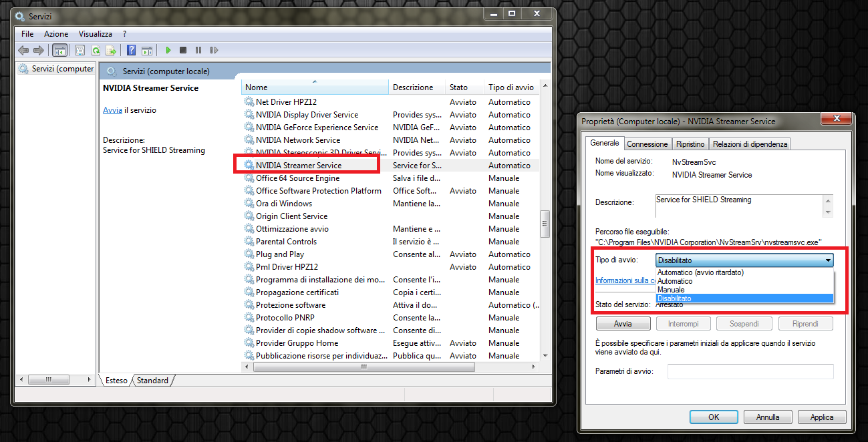868x442 pixels.
Task: Open the Azione menu
Action: tap(56, 33)
